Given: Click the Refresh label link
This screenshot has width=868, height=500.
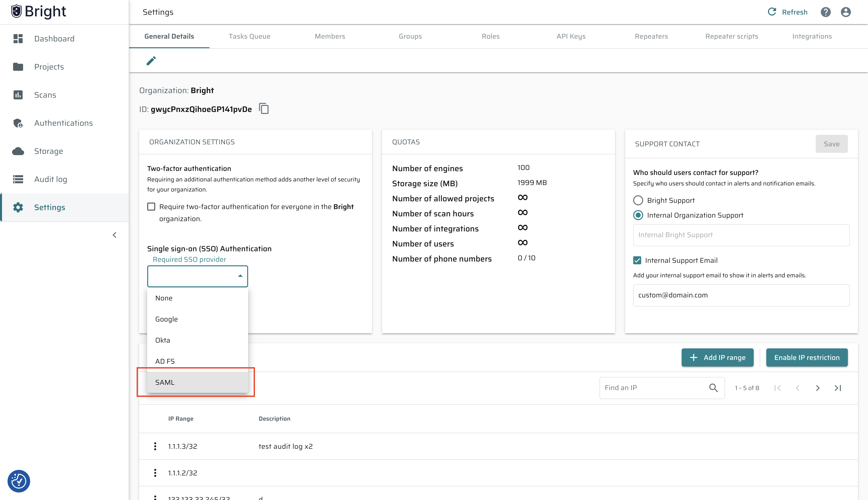Looking at the screenshot, I should pyautogui.click(x=795, y=12).
